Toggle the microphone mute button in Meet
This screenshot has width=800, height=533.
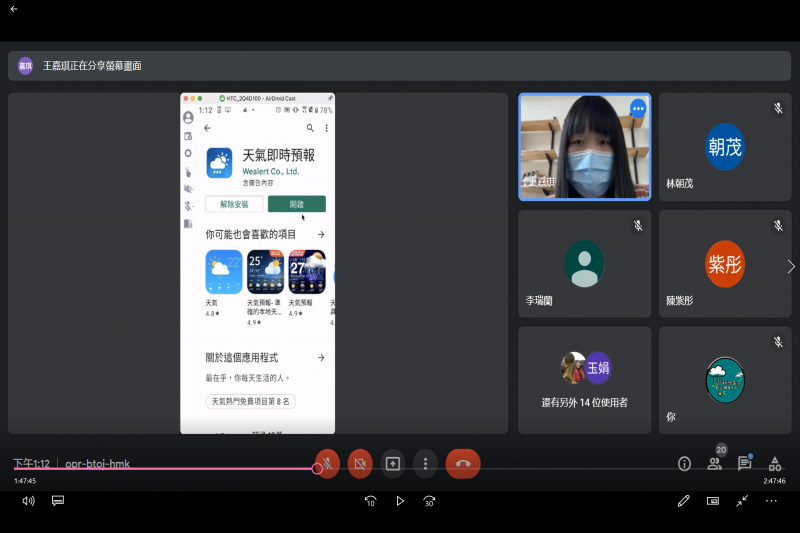coord(328,464)
